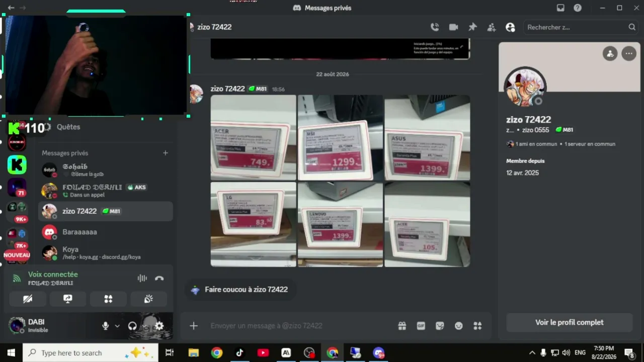644x362 pixels.
Task: Open the GIF picker
Action: point(421,326)
